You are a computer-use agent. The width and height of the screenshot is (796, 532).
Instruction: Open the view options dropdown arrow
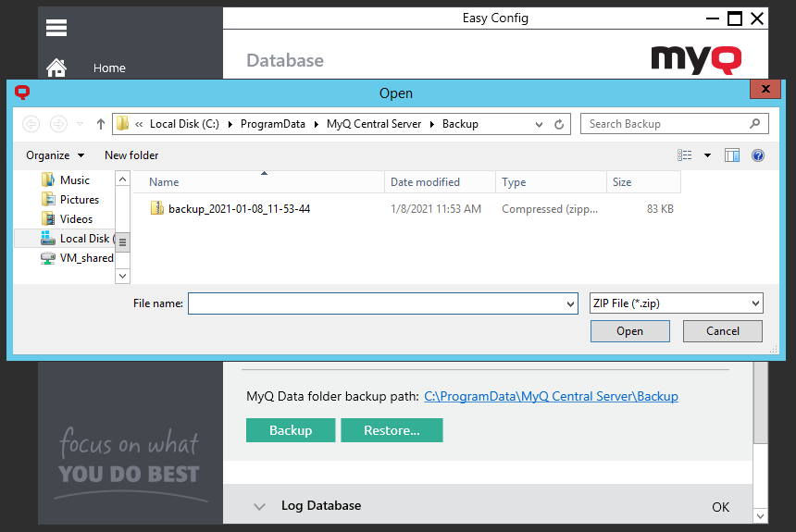point(708,155)
